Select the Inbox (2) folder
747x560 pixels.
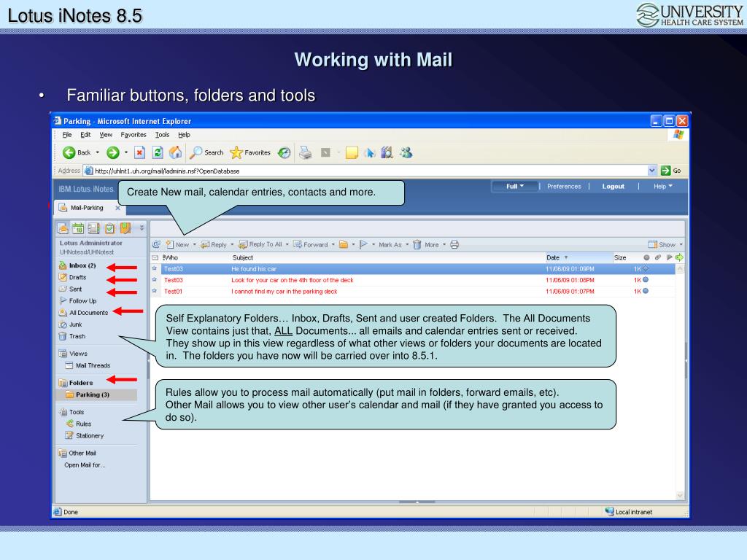[77, 265]
